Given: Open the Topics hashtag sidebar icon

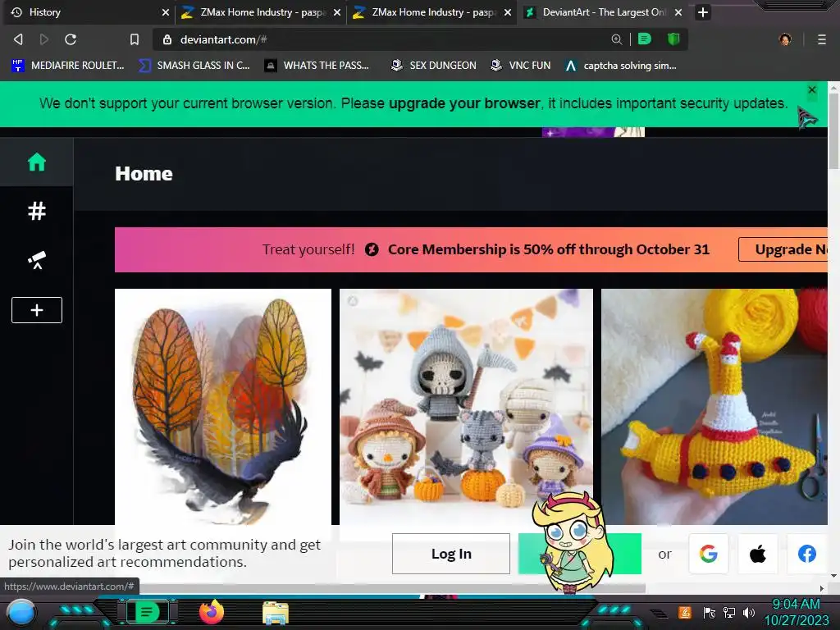Looking at the screenshot, I should coord(36,211).
